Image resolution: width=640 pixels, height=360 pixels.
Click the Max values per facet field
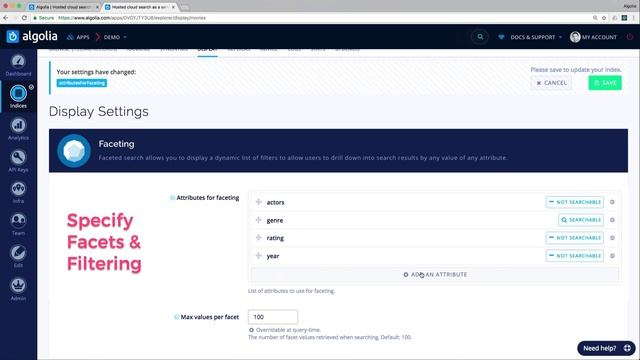pyautogui.click(x=273, y=317)
